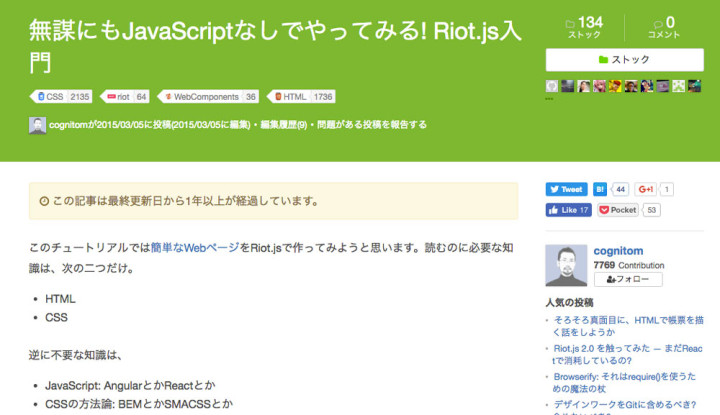Open the Riot.js 2.0 を触ってみた post
Viewport: 720px width, 415px height.
[628, 354]
